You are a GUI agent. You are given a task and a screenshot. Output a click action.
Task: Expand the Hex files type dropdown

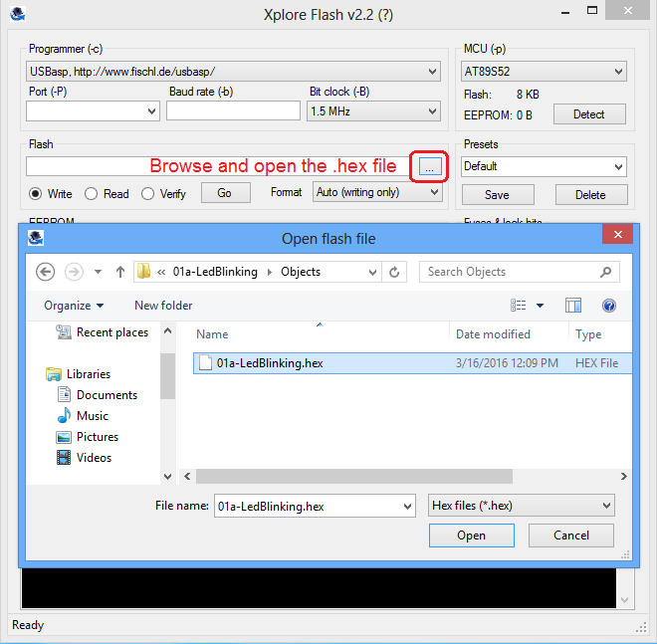click(x=520, y=506)
